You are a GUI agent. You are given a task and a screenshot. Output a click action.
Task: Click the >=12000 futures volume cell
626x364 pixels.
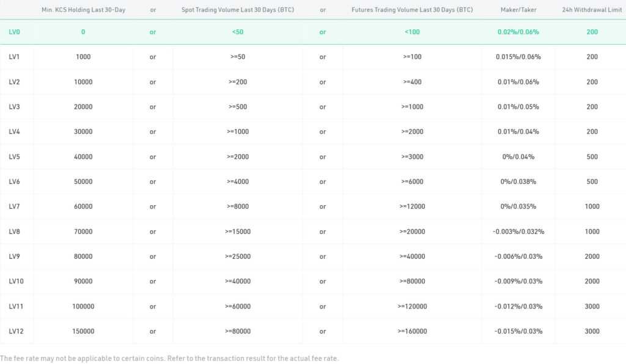point(412,206)
